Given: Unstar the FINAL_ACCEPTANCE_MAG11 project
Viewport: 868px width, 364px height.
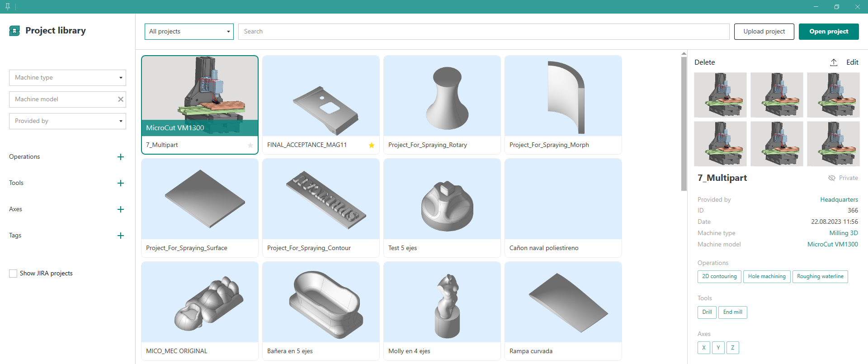Looking at the screenshot, I should pos(372,145).
